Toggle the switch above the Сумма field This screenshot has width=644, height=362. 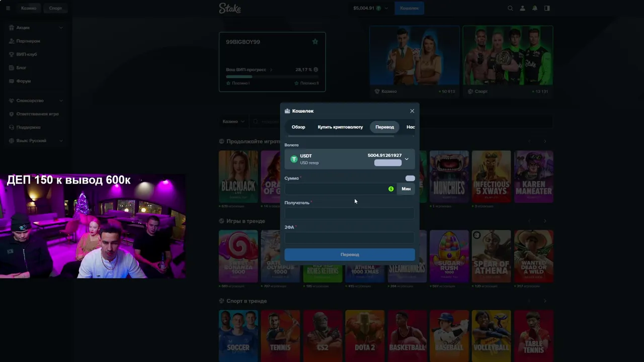point(410,178)
